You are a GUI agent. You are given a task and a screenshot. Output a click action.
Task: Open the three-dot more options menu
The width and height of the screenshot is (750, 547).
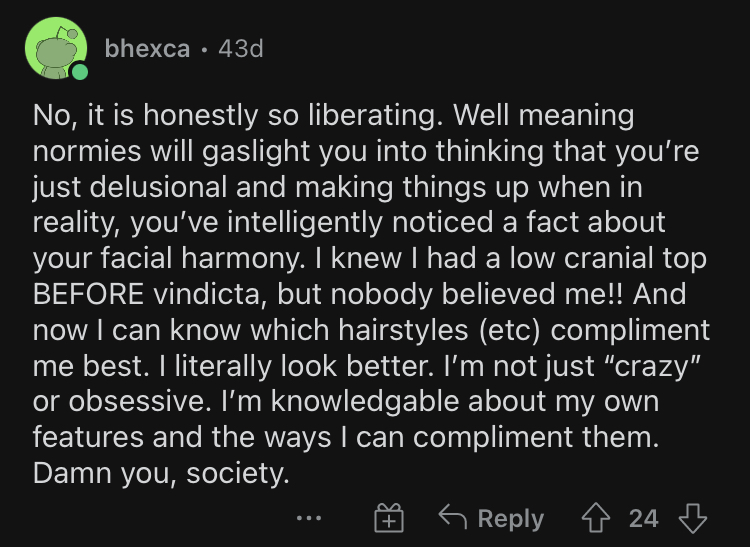click(x=309, y=518)
